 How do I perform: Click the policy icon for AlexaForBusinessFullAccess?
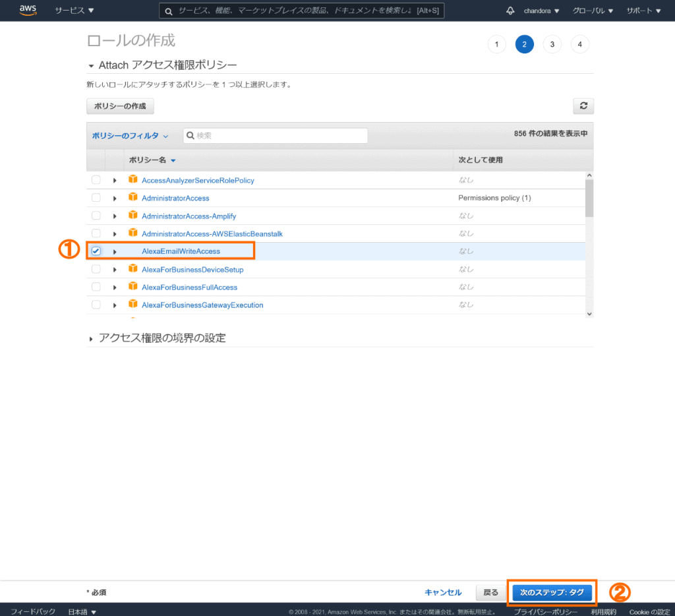point(133,286)
